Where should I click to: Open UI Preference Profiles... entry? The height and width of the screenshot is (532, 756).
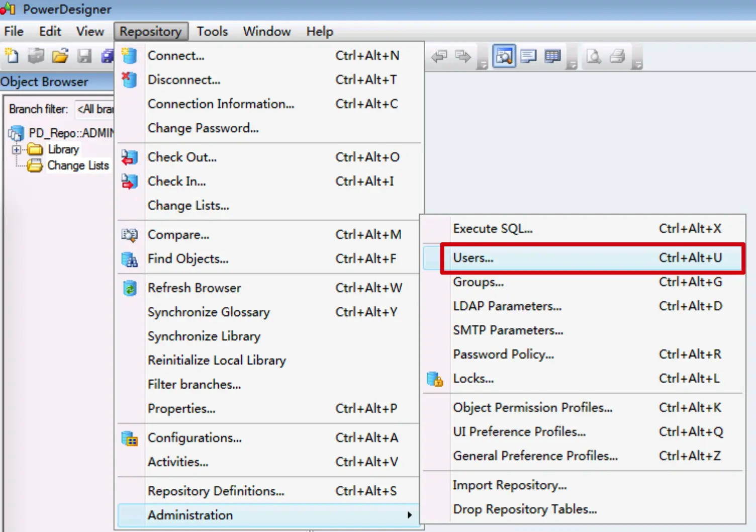pyautogui.click(x=583, y=432)
